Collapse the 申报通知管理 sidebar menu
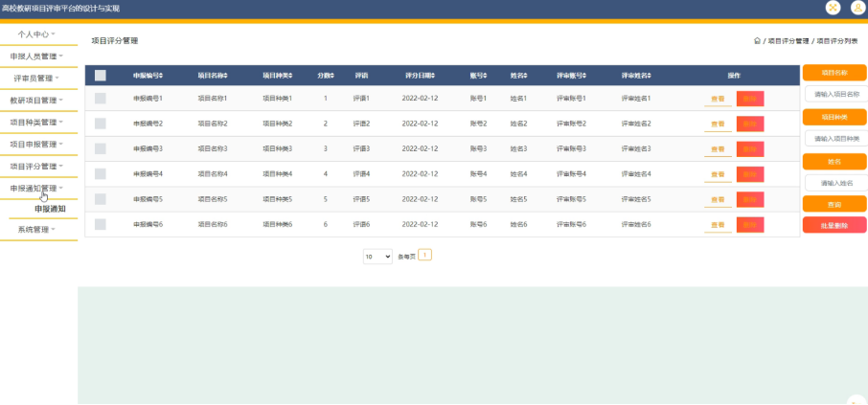 tap(36, 189)
